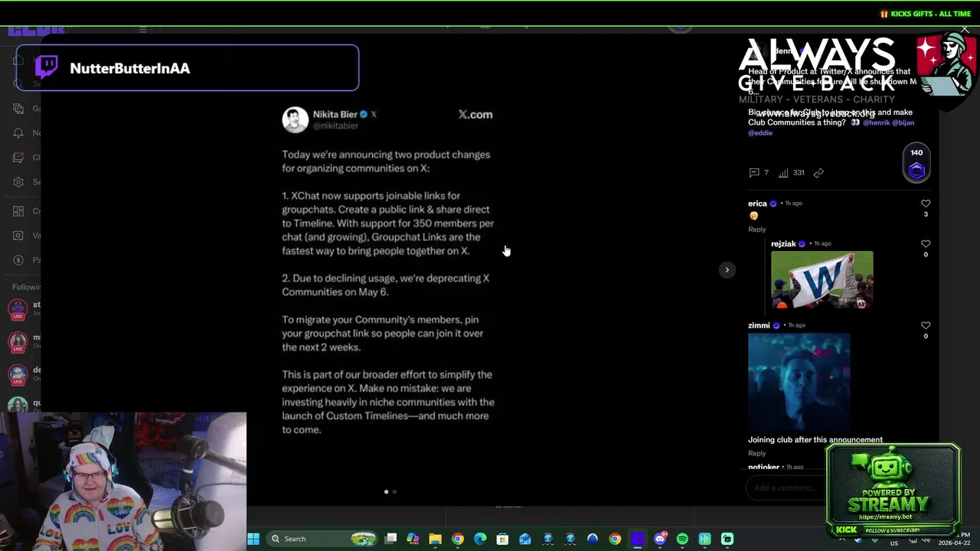Screen dimensions: 980x551
Task: Open the Notifications bell in left sidebar
Action: (18, 133)
